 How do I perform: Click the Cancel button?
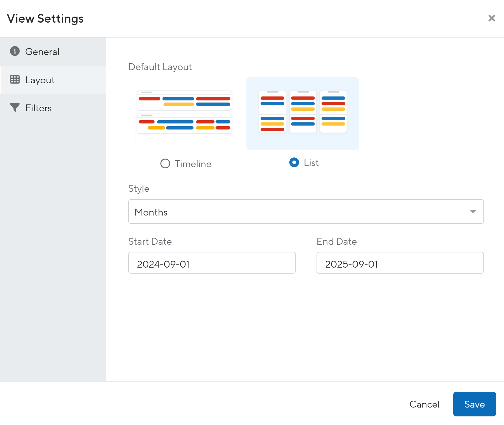pos(424,404)
